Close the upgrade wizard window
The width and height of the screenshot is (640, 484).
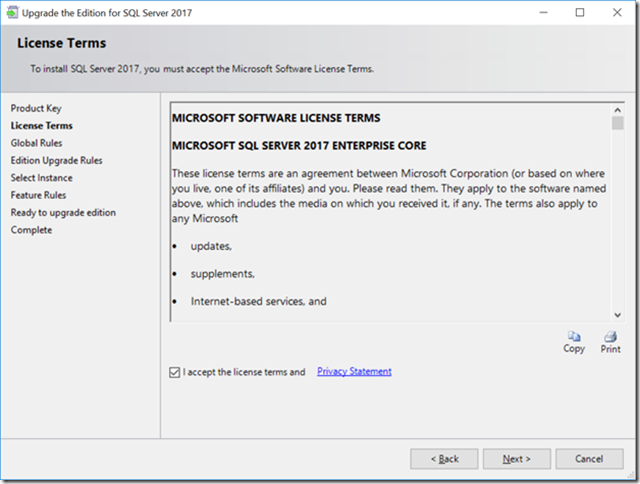[x=617, y=13]
